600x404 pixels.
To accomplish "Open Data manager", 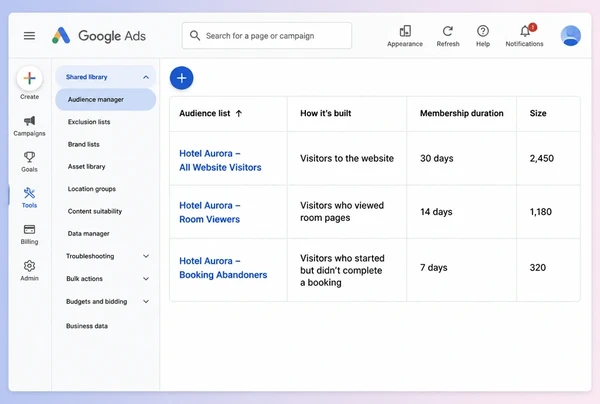I will 88,233.
